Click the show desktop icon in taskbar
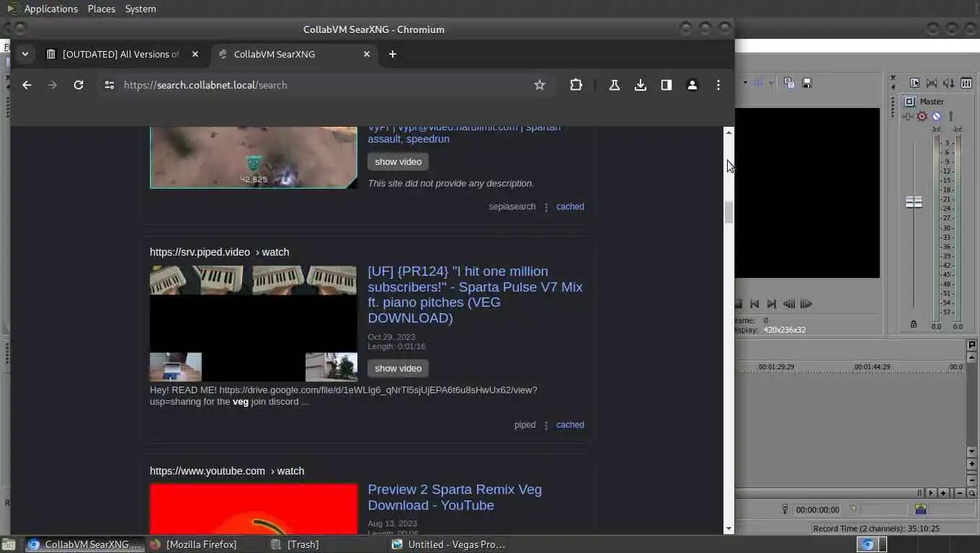 click(x=9, y=544)
